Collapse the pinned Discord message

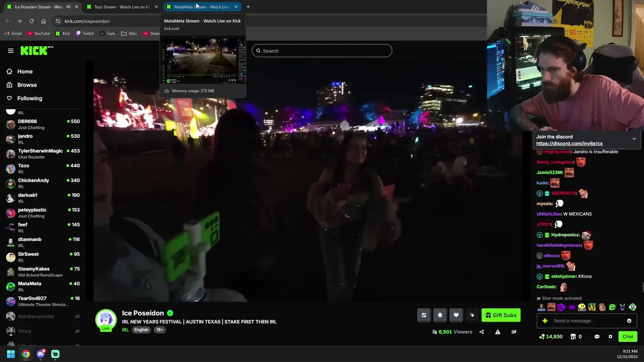(x=634, y=139)
